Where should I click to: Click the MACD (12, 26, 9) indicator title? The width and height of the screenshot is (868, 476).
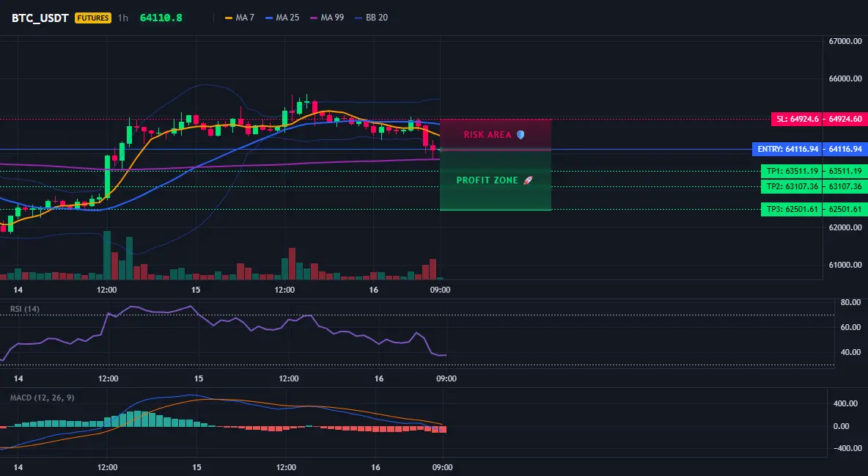[x=42, y=398]
